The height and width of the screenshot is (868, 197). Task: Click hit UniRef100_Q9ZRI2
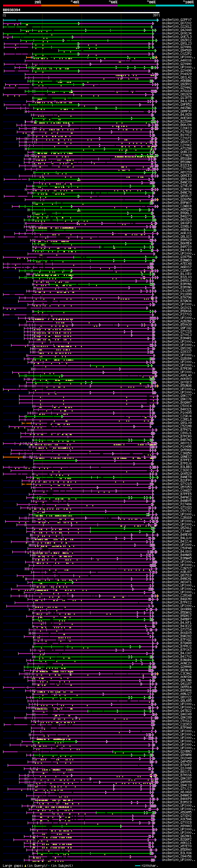coord(177,40)
